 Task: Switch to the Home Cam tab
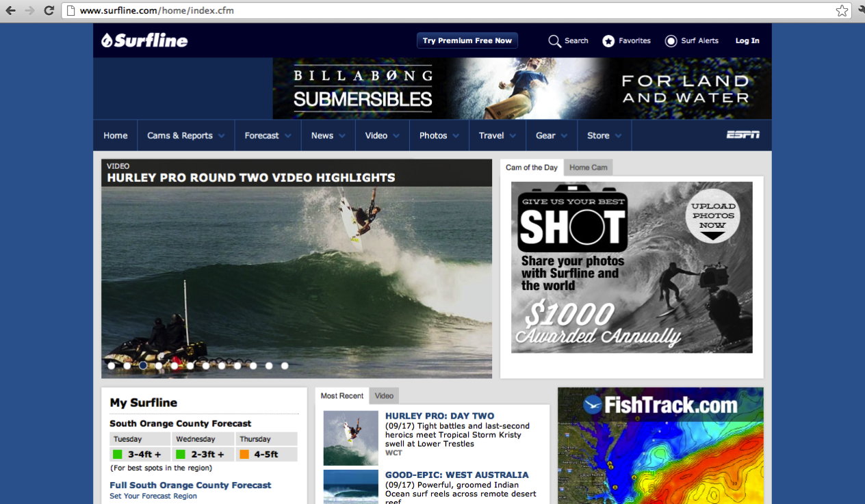pos(588,168)
